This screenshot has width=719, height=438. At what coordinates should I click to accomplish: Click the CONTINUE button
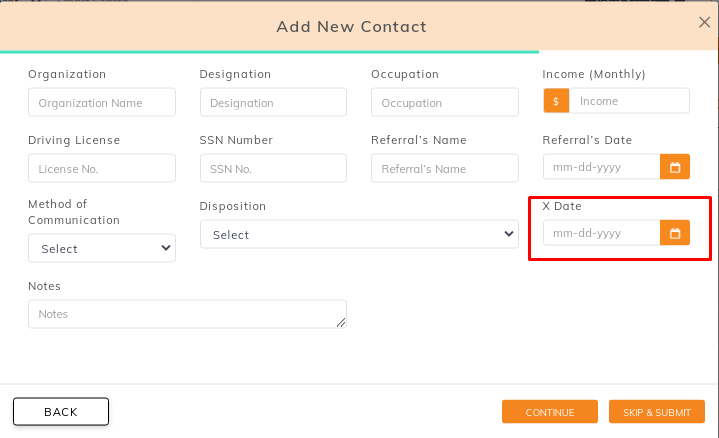[550, 412]
